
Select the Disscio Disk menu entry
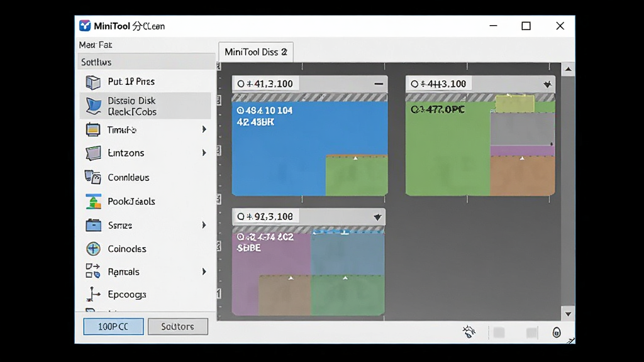145,106
